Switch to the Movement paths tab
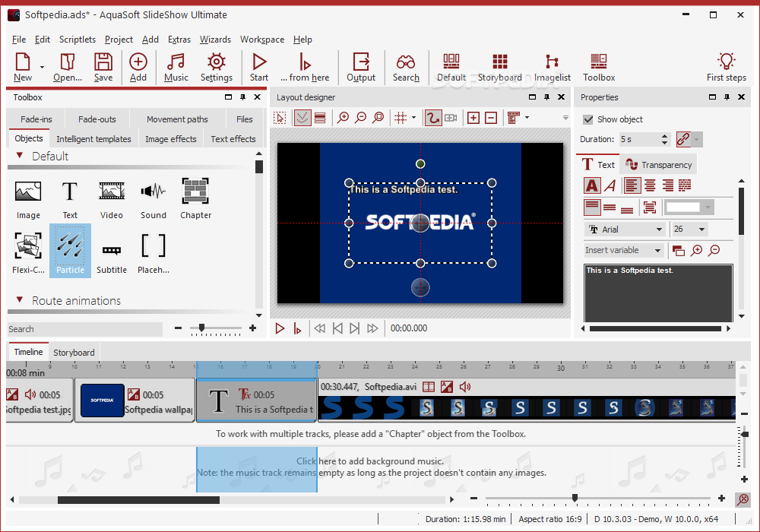Screen dimensions: 760x532 [x=177, y=119]
